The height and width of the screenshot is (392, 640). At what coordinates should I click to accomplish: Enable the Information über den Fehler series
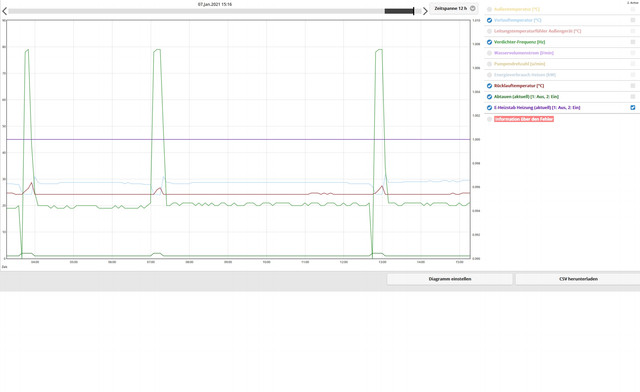(489, 119)
